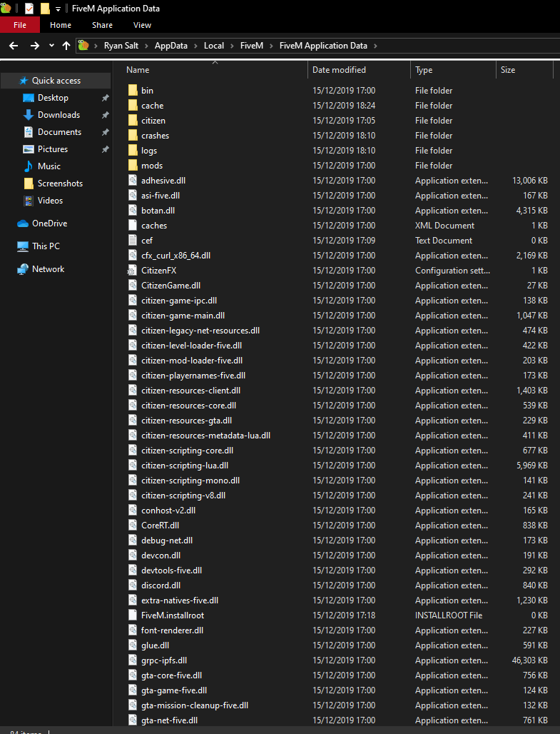Screen dimensions: 560x734
Task: Click the CoreRT.dll file icon
Action: [133, 526]
